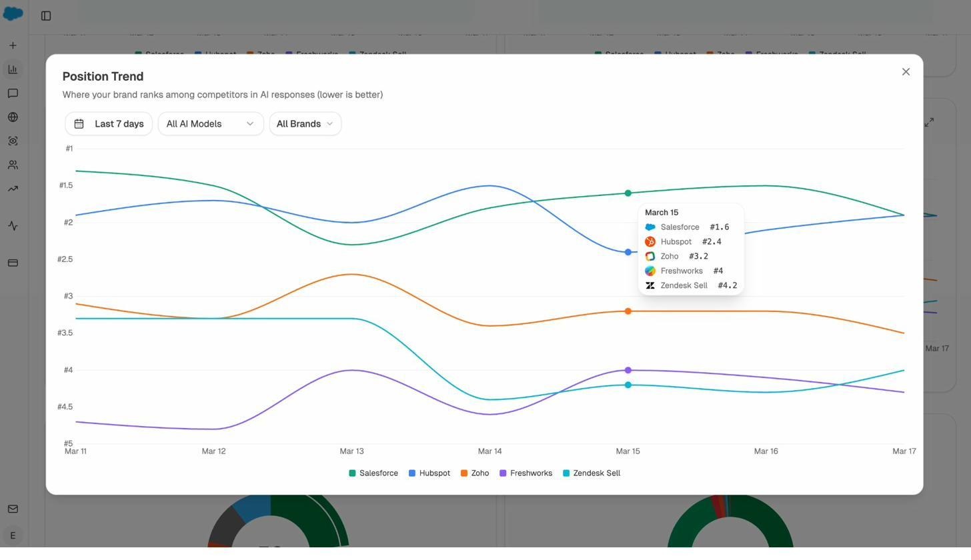971x560 pixels.
Task: Toggle Hubspot series visibility
Action: click(429, 473)
